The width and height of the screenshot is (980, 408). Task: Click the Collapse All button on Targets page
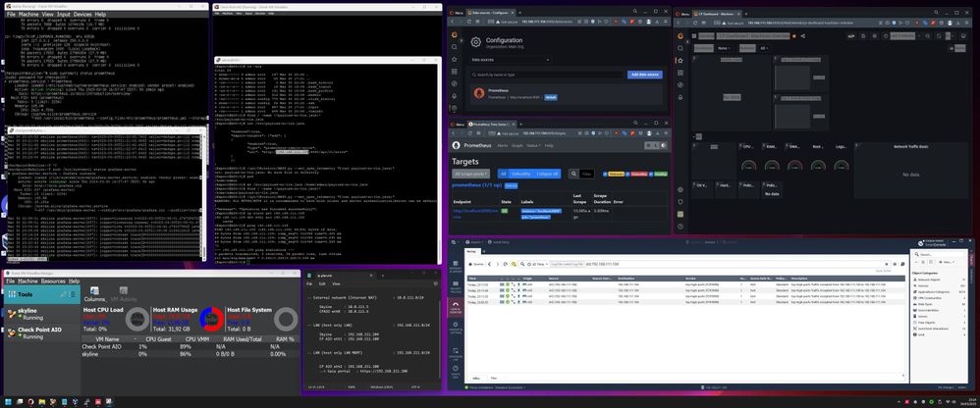[547, 173]
